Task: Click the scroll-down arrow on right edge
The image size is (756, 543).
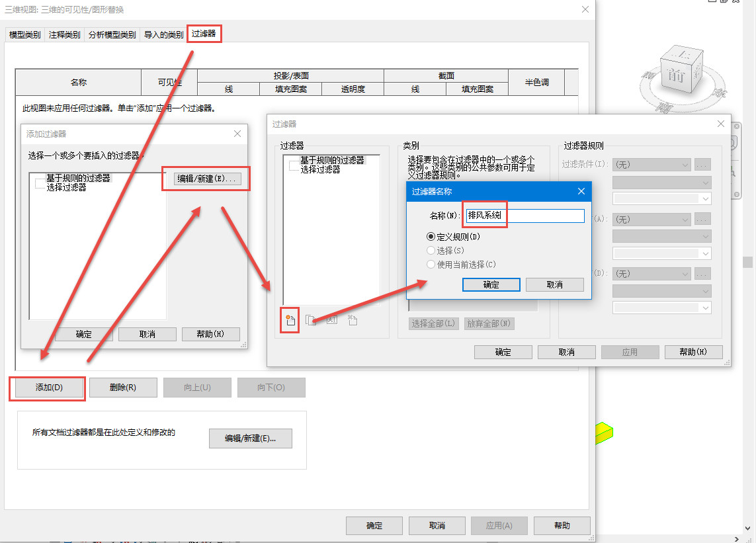Action: [748, 528]
